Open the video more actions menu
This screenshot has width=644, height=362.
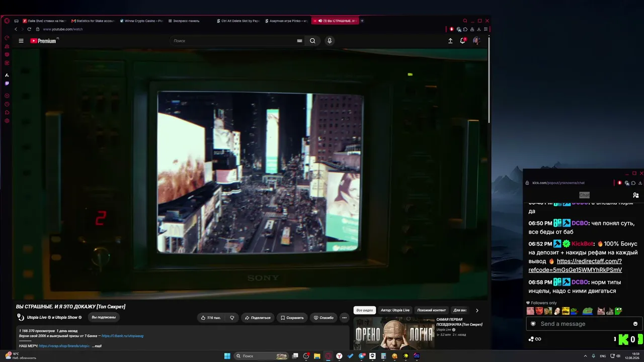344,318
